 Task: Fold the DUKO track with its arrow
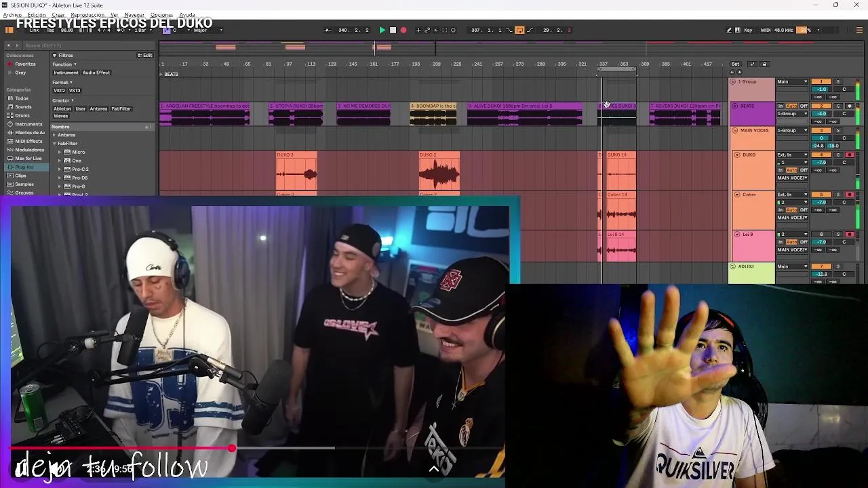(737, 155)
